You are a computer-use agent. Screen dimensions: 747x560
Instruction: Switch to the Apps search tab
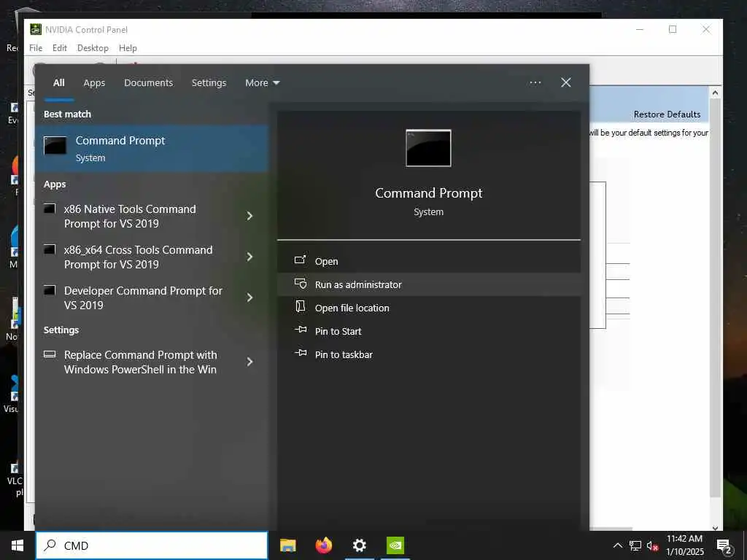pos(94,83)
